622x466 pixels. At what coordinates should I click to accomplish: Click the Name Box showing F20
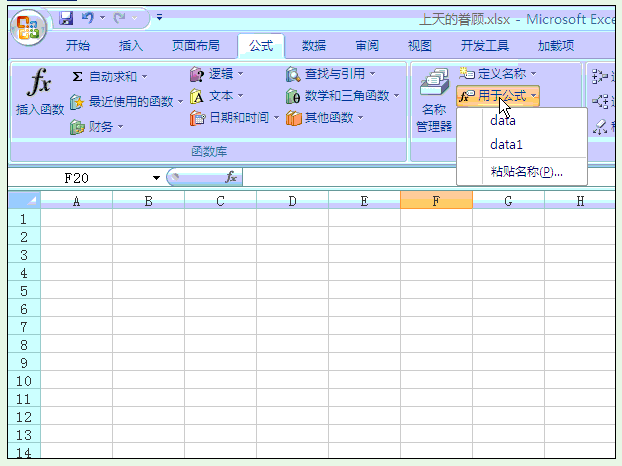coord(77,178)
